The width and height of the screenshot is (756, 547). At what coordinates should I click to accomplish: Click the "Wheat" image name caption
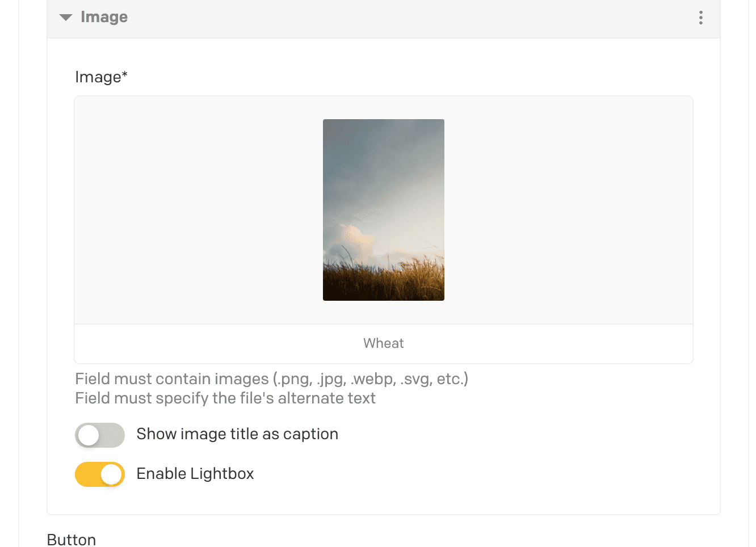click(x=383, y=343)
